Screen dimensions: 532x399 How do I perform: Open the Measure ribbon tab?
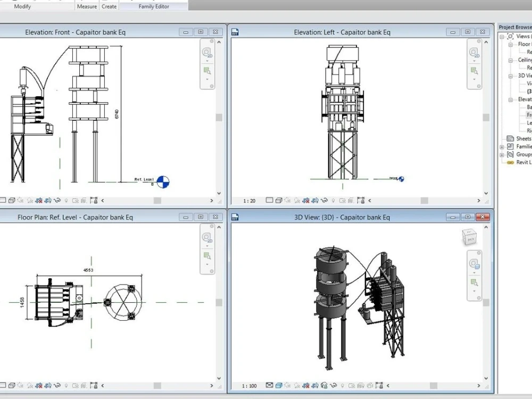point(87,6)
